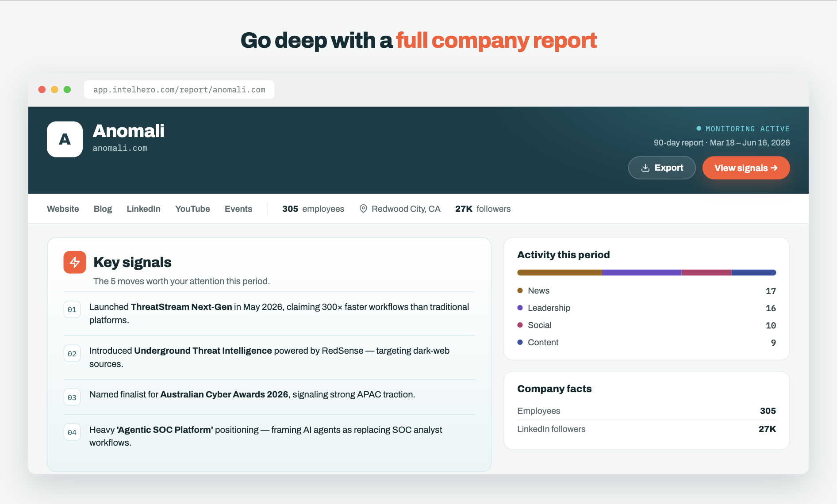Screen dimensions: 837x504
Task: Open the LinkedIn link
Action: pyautogui.click(x=143, y=209)
